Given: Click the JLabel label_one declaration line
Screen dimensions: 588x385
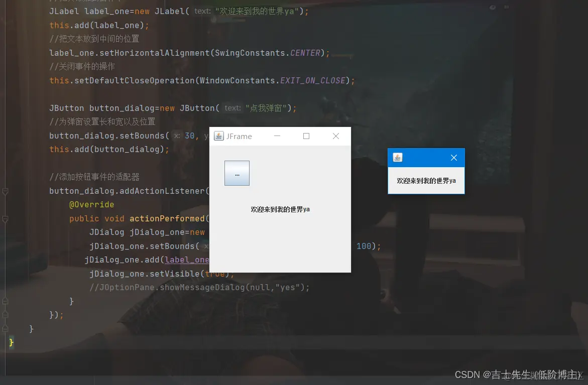Looking at the screenshot, I should point(179,11).
